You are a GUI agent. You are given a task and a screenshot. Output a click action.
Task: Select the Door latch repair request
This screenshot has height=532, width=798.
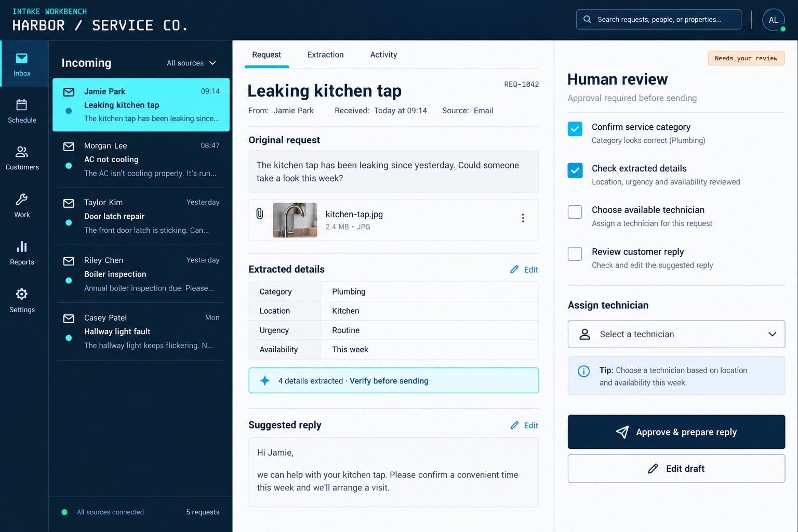click(x=141, y=216)
